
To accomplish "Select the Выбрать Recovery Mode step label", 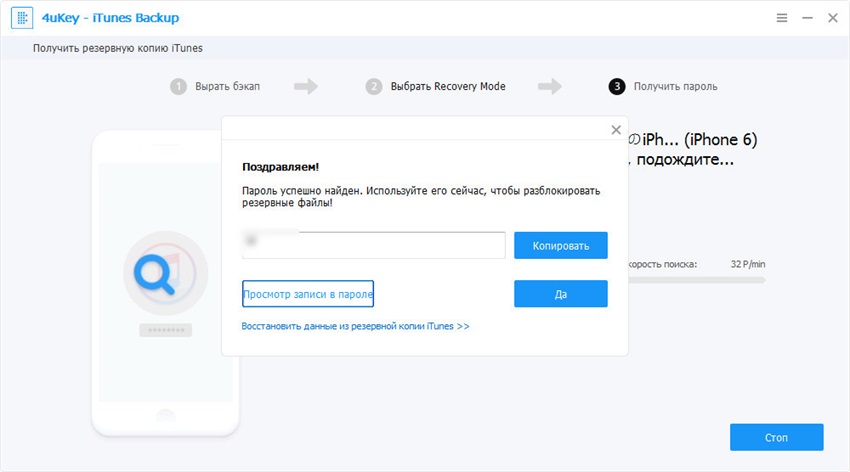I will (x=448, y=87).
